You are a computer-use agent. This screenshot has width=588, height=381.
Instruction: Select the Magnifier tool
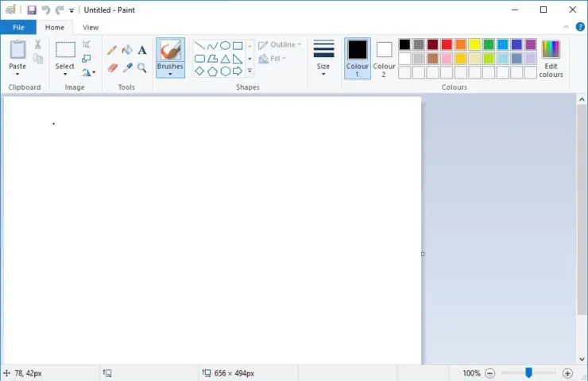pos(142,68)
